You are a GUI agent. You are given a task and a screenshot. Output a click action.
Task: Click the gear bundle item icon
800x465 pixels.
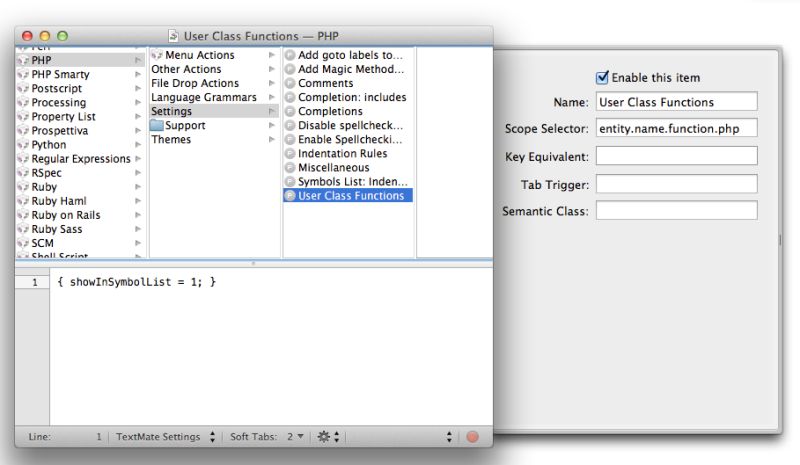click(323, 437)
